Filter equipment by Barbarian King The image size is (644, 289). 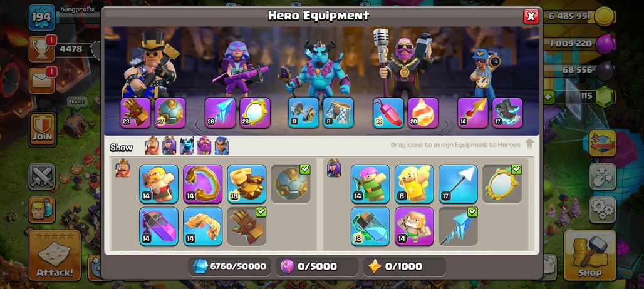tap(152, 146)
